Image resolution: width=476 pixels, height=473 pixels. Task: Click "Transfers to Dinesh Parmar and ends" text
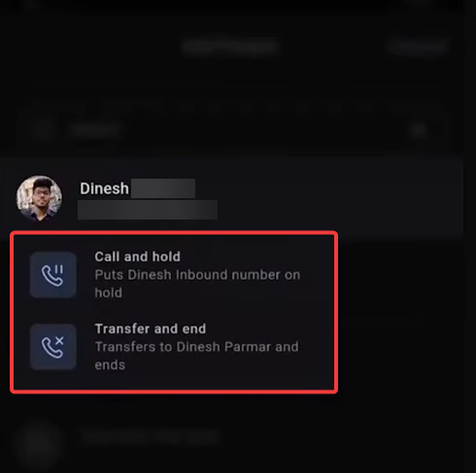[196, 355]
